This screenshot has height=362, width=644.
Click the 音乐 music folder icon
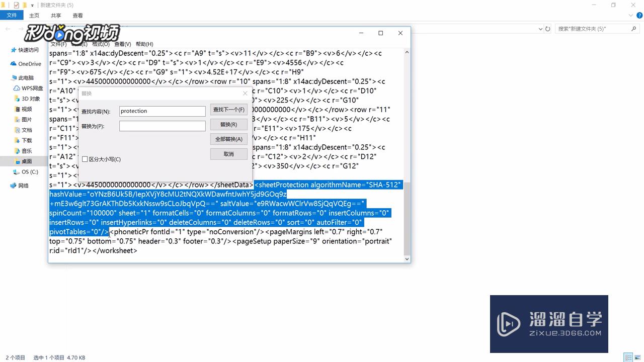pos(17,151)
